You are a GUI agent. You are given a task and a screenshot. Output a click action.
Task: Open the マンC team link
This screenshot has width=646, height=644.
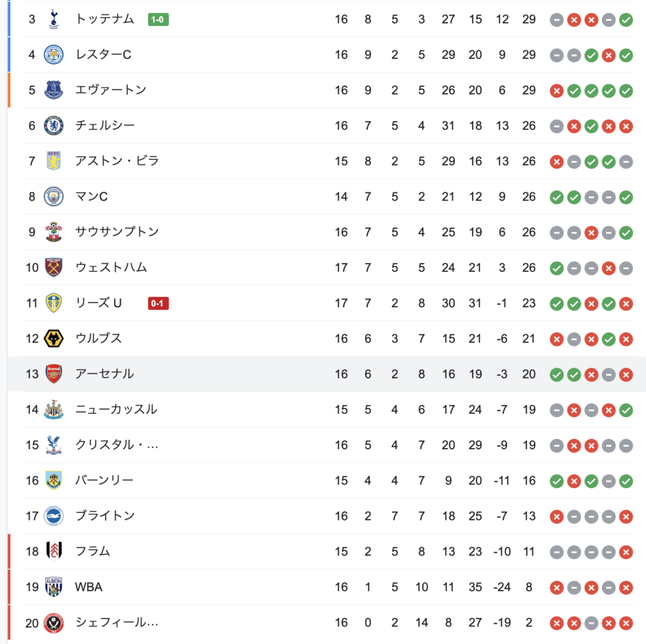click(x=91, y=197)
